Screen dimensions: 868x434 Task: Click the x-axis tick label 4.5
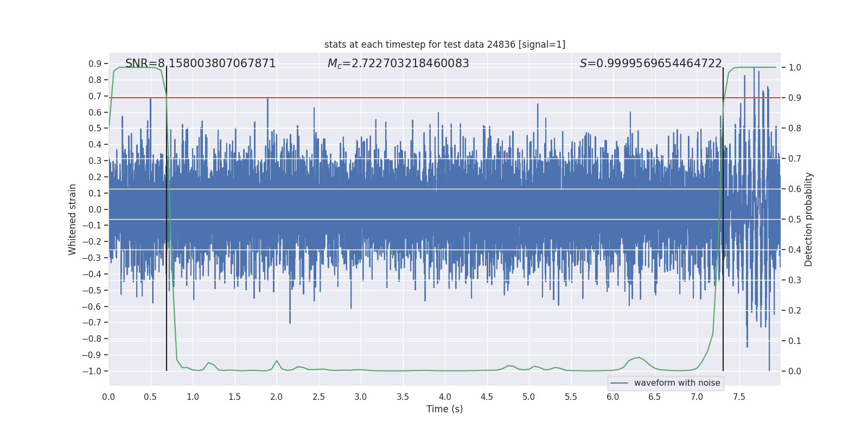[487, 397]
